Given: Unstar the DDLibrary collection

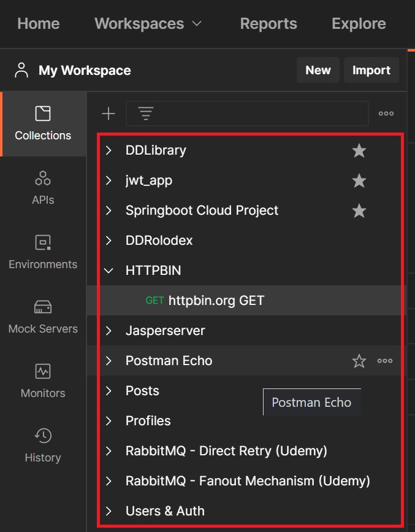Looking at the screenshot, I should (359, 151).
